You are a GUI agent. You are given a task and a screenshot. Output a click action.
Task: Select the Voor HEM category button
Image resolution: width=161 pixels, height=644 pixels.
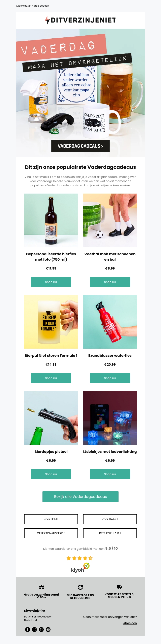coord(51,519)
